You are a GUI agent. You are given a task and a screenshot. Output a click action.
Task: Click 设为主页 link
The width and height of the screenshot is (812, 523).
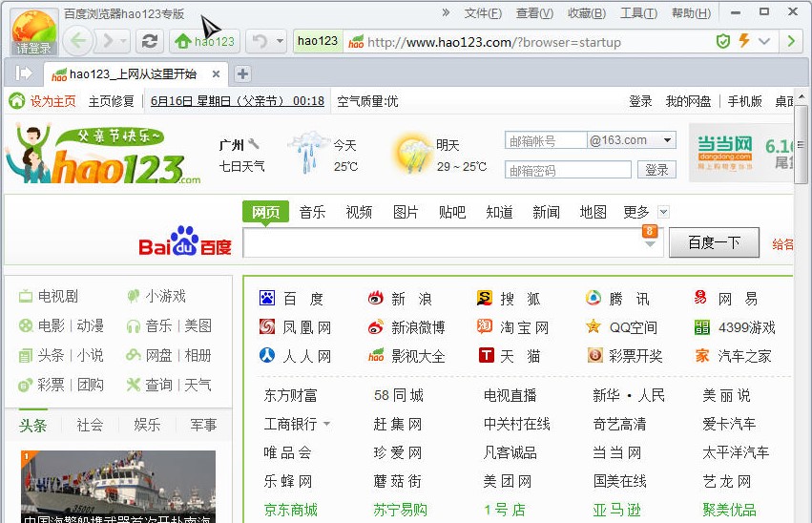(x=52, y=101)
